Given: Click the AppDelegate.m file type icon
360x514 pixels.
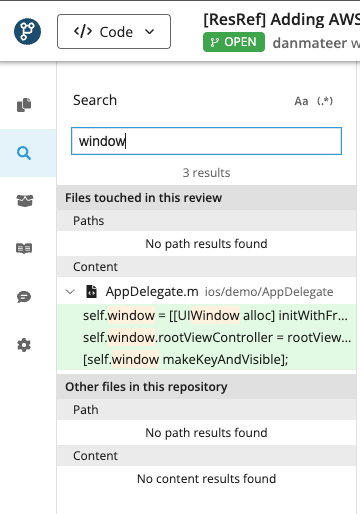Looking at the screenshot, I should [x=91, y=291].
